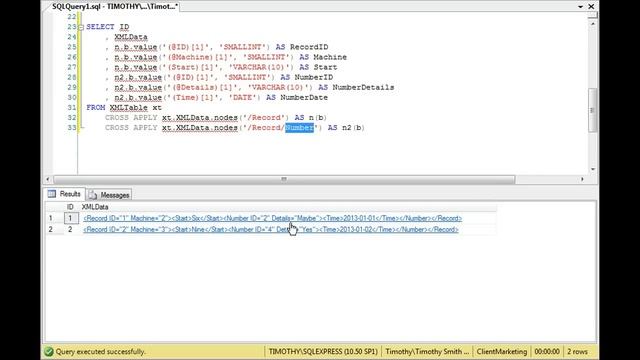Screen dimensions: 640x360
Task: Click the horizontal scroll left arrow
Action: pos(48,179)
